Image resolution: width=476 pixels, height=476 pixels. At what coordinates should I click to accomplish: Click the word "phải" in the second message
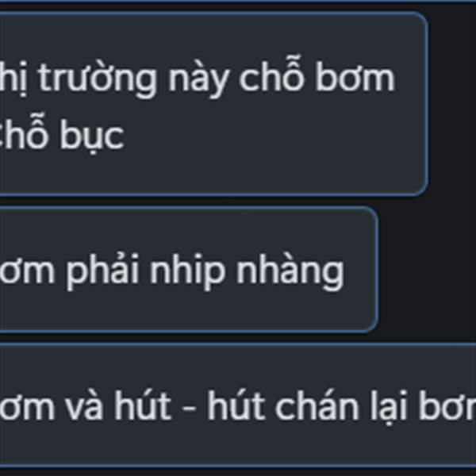(102, 271)
